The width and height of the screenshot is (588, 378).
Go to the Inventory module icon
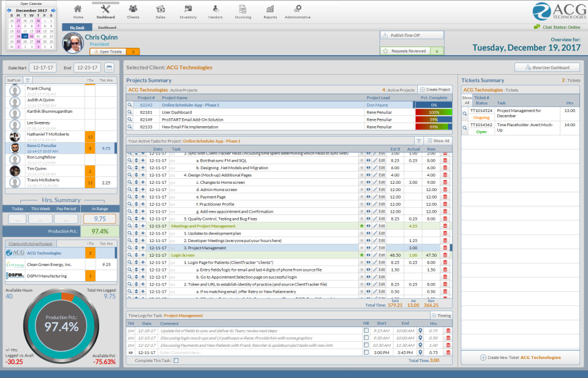click(x=188, y=9)
